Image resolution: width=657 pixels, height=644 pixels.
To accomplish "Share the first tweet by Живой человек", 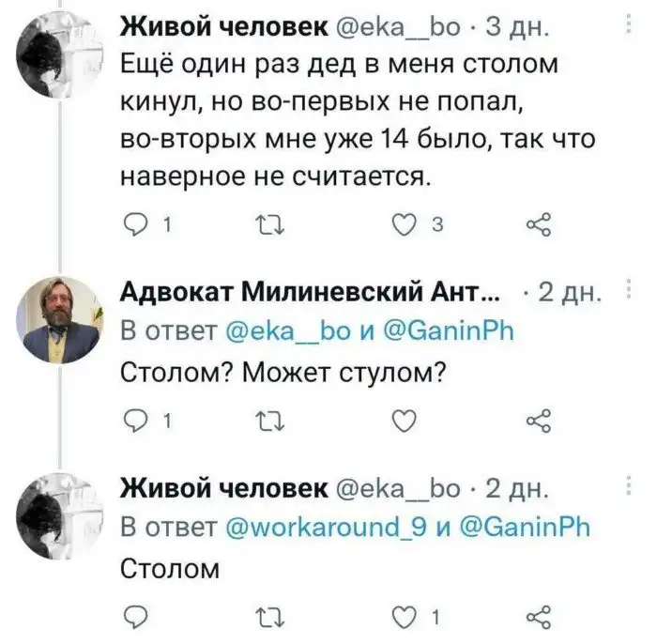I will (536, 224).
